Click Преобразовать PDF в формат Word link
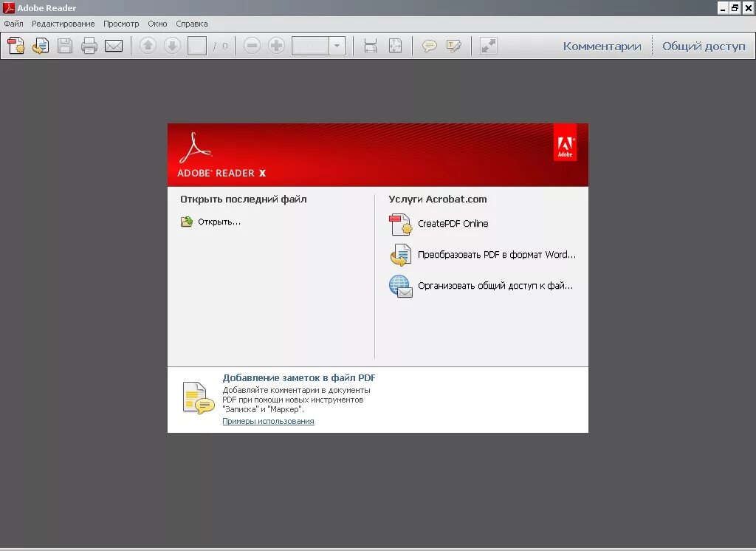 pos(497,254)
